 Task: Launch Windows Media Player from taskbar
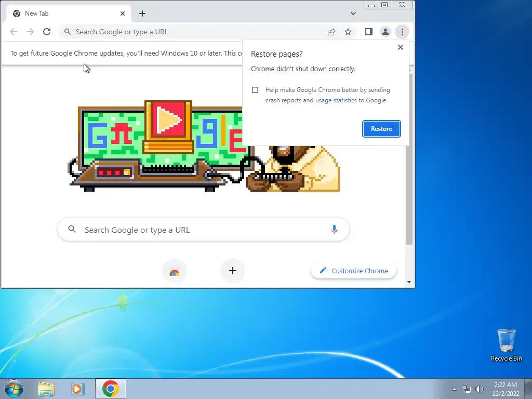(78, 389)
